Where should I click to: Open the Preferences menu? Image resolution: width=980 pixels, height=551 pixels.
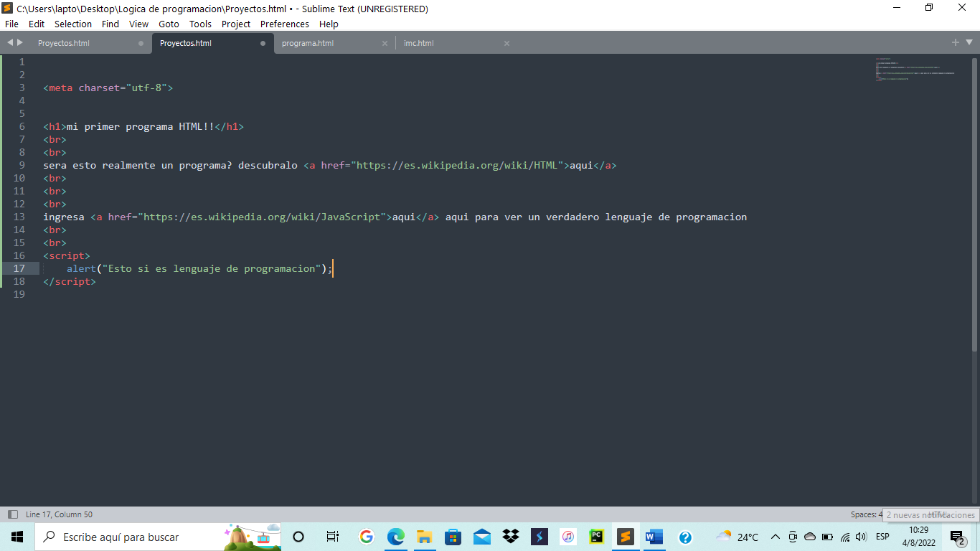[x=285, y=24]
